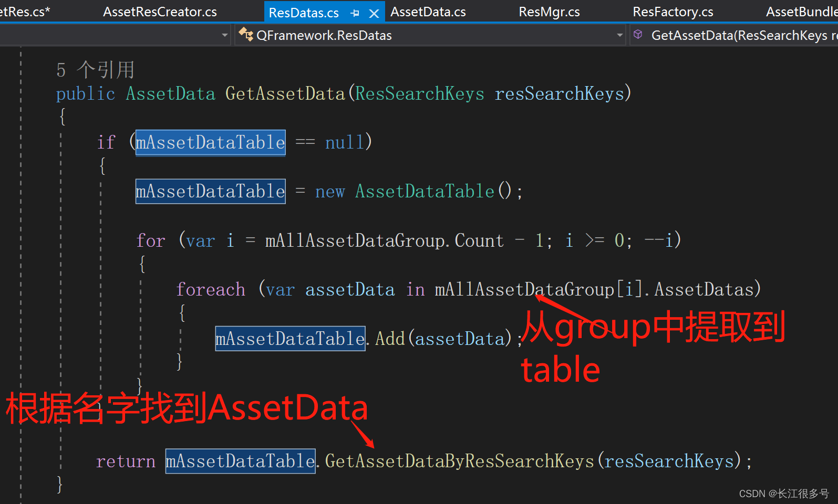
Task: Click GetAssetDataByResSearchKeys method call
Action: coord(459,461)
